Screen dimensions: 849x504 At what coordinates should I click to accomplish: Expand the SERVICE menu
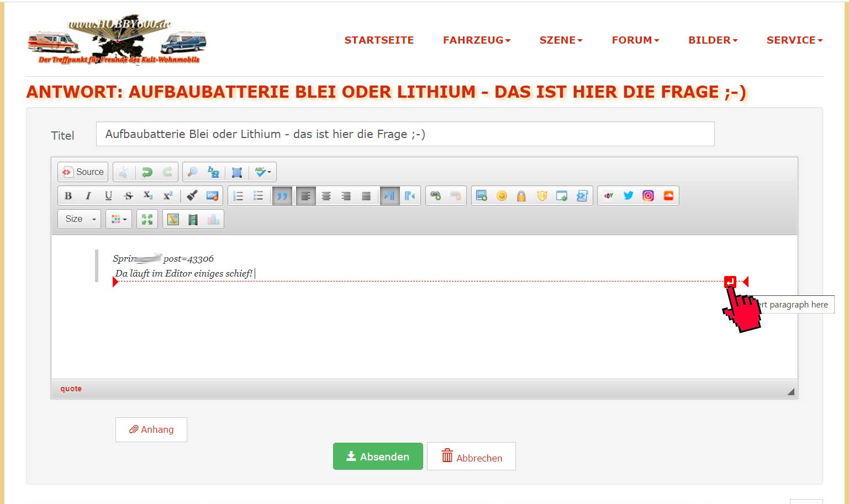click(x=794, y=40)
